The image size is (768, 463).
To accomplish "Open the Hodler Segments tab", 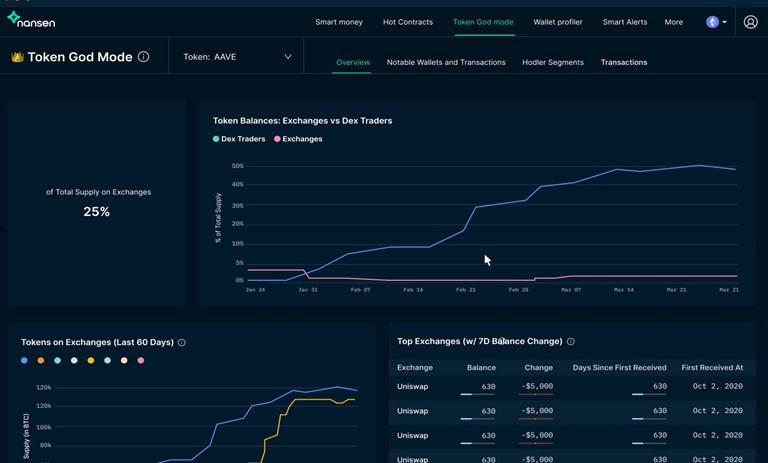I will pos(553,62).
